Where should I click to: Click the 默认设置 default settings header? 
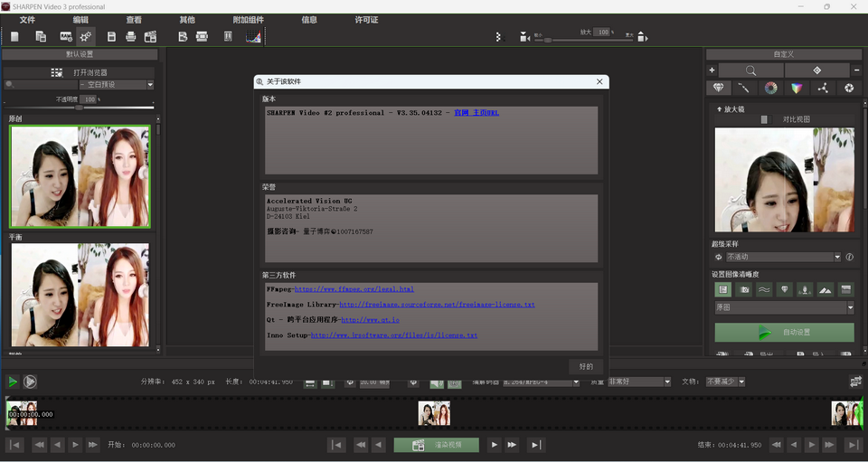(80, 54)
